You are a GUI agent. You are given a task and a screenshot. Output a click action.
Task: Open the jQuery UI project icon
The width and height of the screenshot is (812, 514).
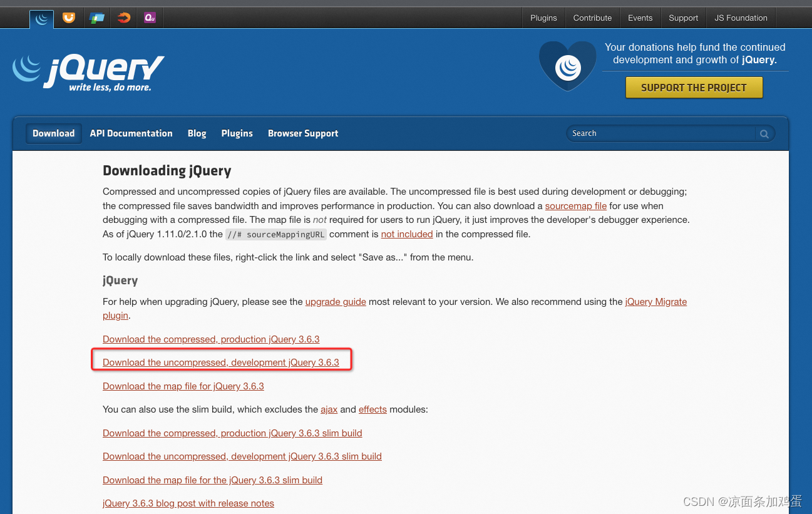(69, 18)
